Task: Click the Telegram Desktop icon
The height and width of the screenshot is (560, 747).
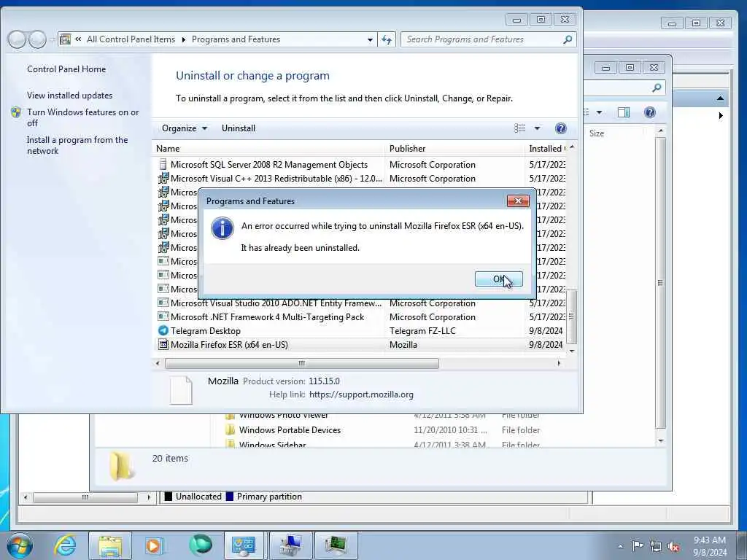Action: coord(163,330)
